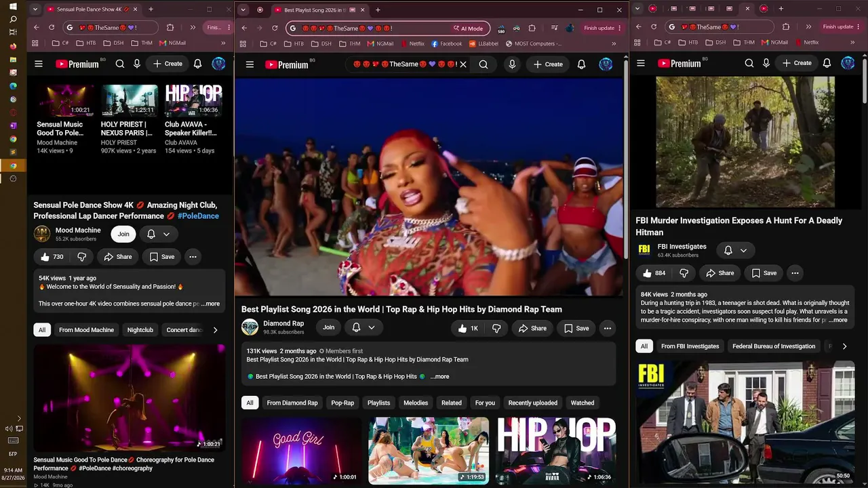The image size is (868, 488).
Task: Select Federal Bureau of Investigation chip
Action: pyautogui.click(x=774, y=346)
